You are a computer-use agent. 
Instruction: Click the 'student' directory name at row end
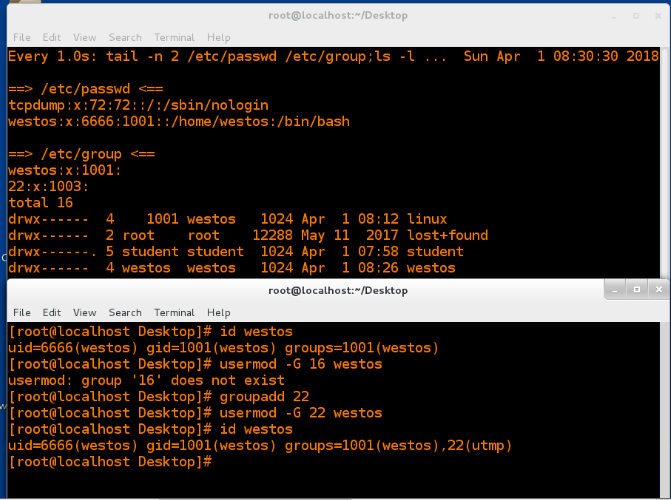(x=435, y=252)
